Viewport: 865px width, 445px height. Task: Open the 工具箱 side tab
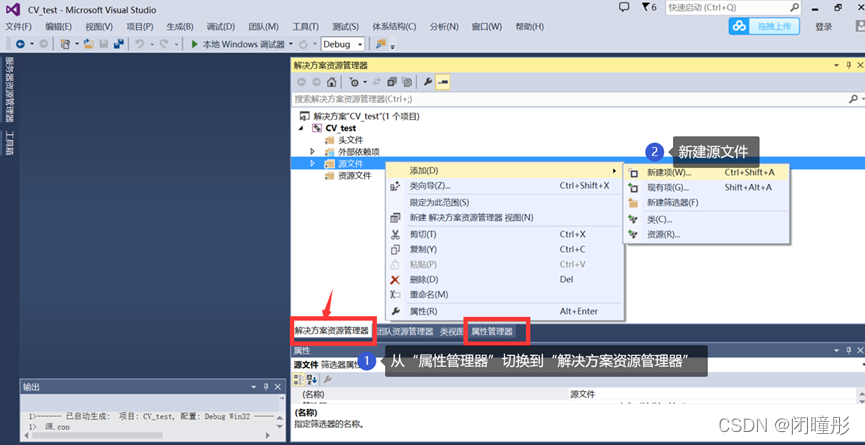click(9, 142)
